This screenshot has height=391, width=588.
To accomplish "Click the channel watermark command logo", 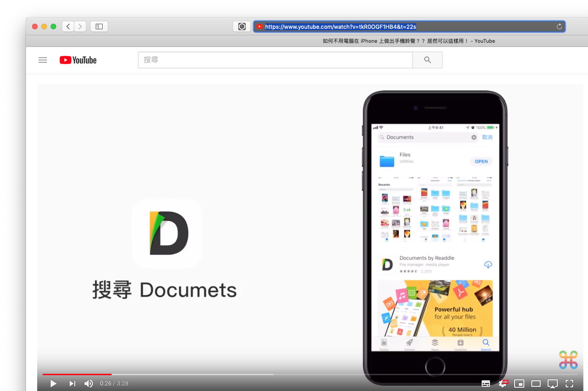I will 568,360.
